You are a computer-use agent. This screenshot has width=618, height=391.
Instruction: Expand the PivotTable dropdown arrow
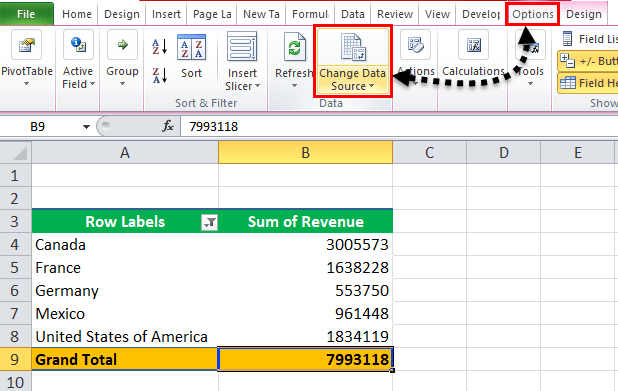coord(26,84)
